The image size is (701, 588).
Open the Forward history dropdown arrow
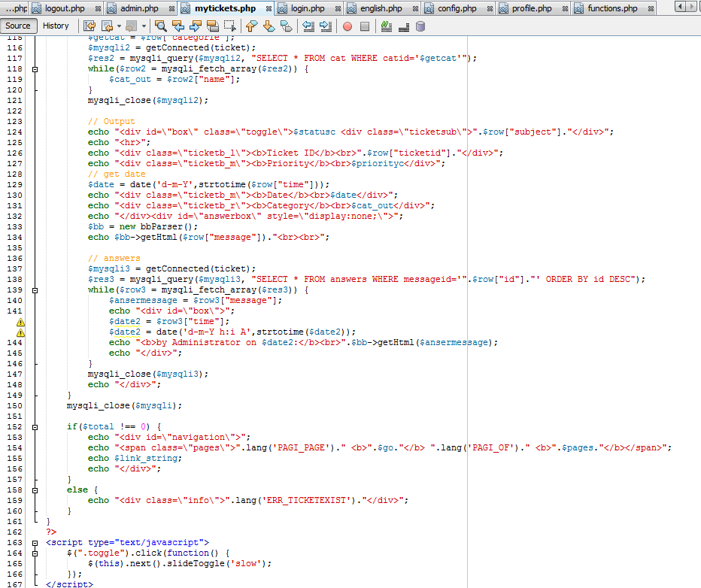click(x=144, y=26)
